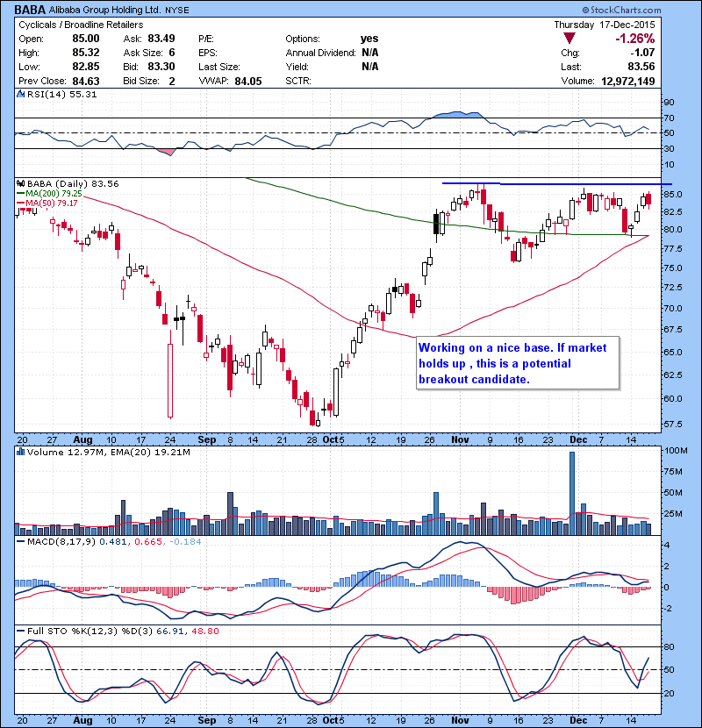Viewport: 702px width, 728px height.
Task: Click the Full STO %K value 66.91
Action: click(170, 631)
